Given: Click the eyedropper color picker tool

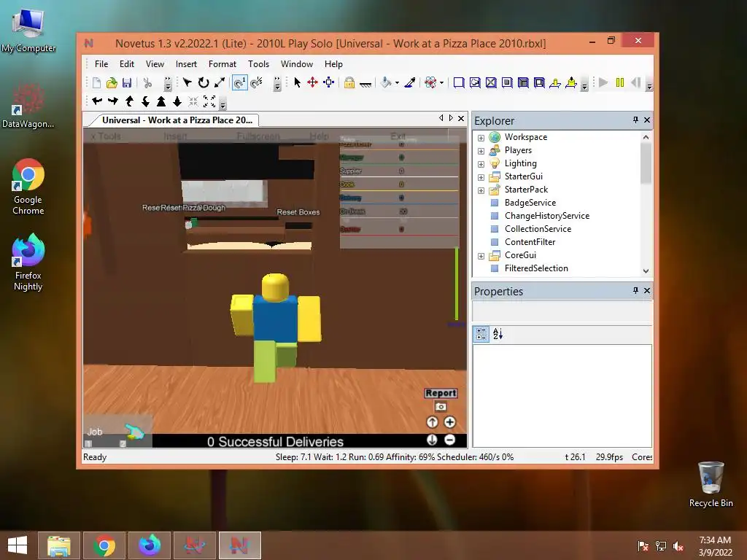Looking at the screenshot, I should pyautogui.click(x=410, y=83).
